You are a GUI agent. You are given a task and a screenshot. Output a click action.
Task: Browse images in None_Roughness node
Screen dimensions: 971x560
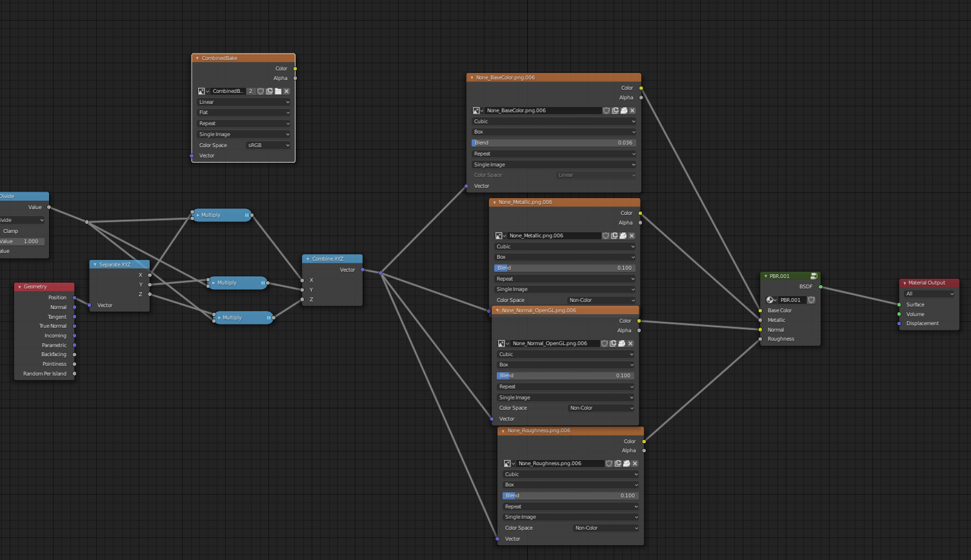pos(509,463)
